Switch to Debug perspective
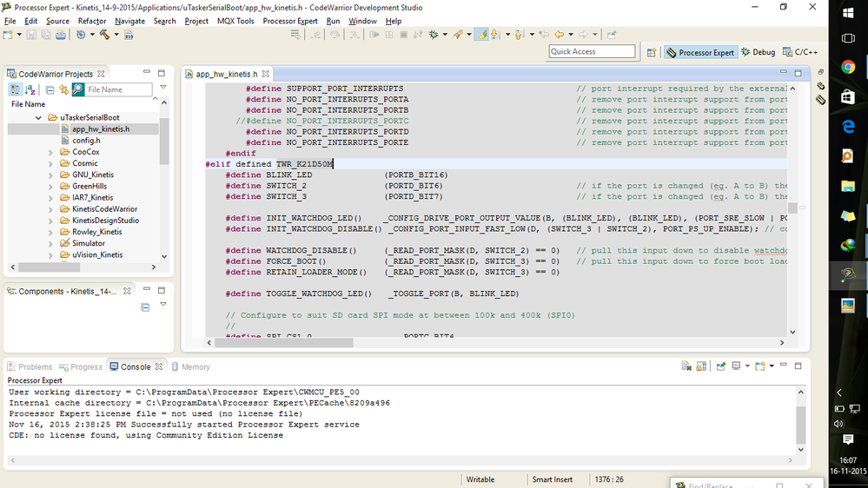 pos(758,52)
